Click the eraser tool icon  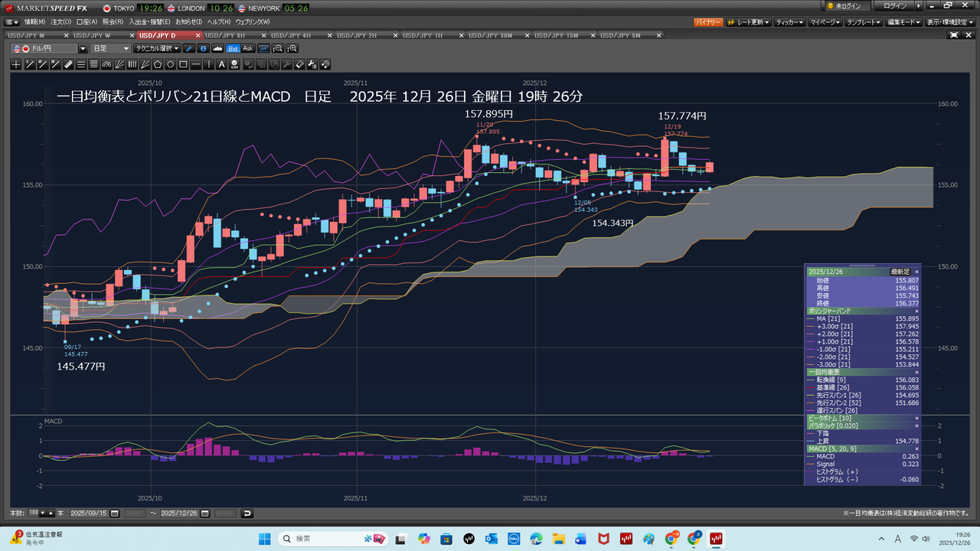point(299,64)
